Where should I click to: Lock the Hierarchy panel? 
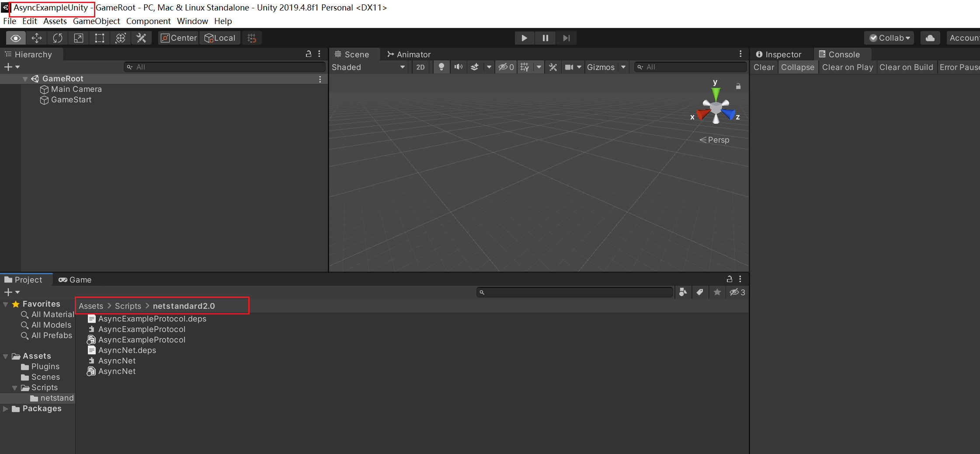pyautogui.click(x=309, y=54)
